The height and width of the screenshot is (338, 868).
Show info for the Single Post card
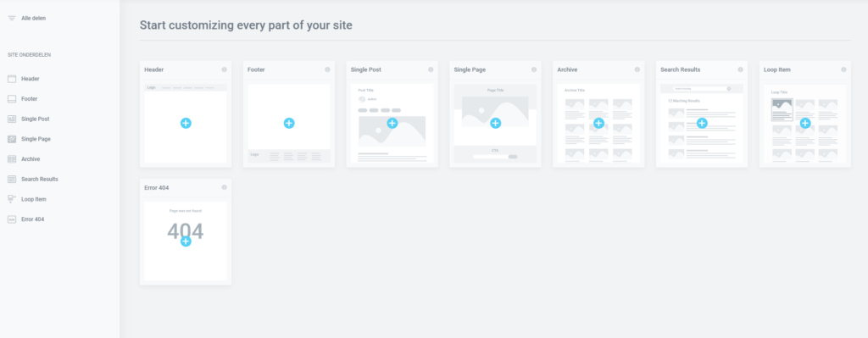click(431, 69)
